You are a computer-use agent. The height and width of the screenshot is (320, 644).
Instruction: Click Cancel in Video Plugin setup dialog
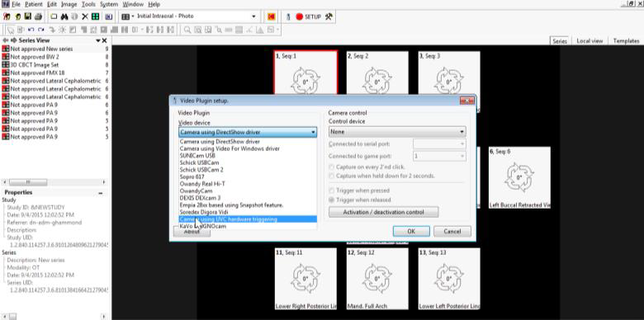click(x=452, y=232)
